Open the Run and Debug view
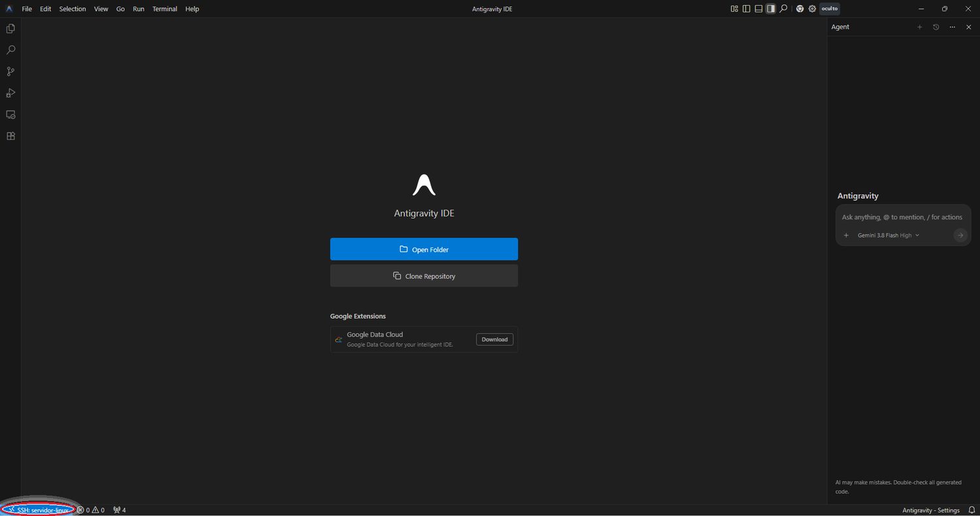This screenshot has width=980, height=516. pos(10,93)
